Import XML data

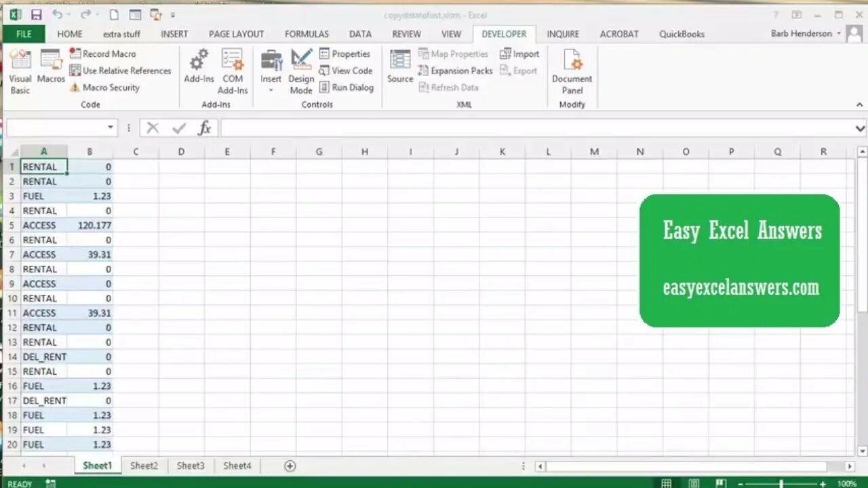(x=519, y=54)
